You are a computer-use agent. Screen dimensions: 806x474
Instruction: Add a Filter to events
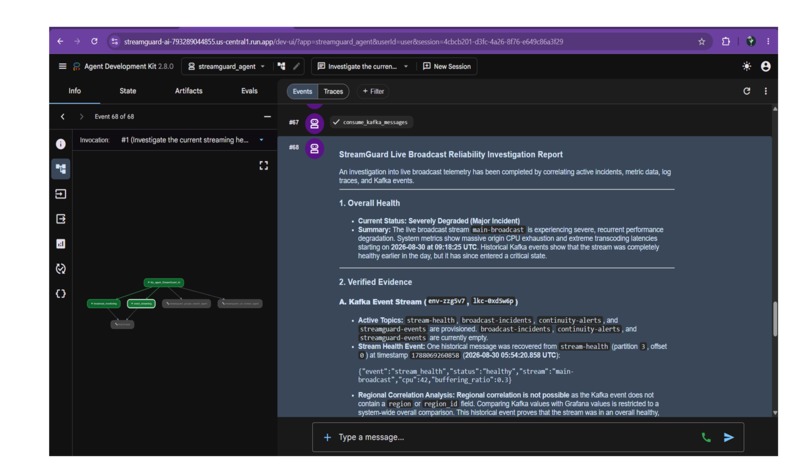373,92
